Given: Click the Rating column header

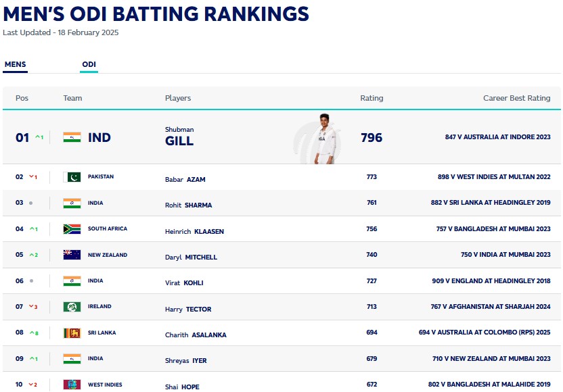Looking at the screenshot, I should [371, 98].
